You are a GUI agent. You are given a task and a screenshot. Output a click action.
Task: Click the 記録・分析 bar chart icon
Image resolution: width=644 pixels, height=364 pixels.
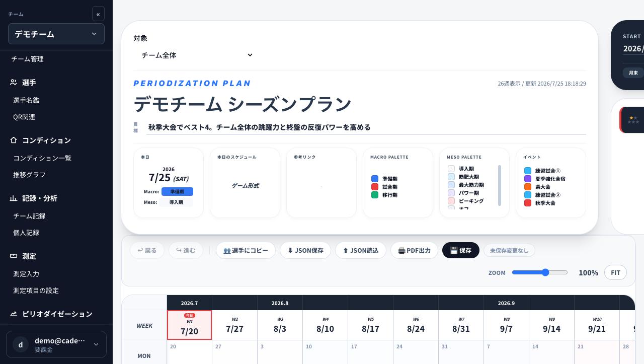pos(14,198)
